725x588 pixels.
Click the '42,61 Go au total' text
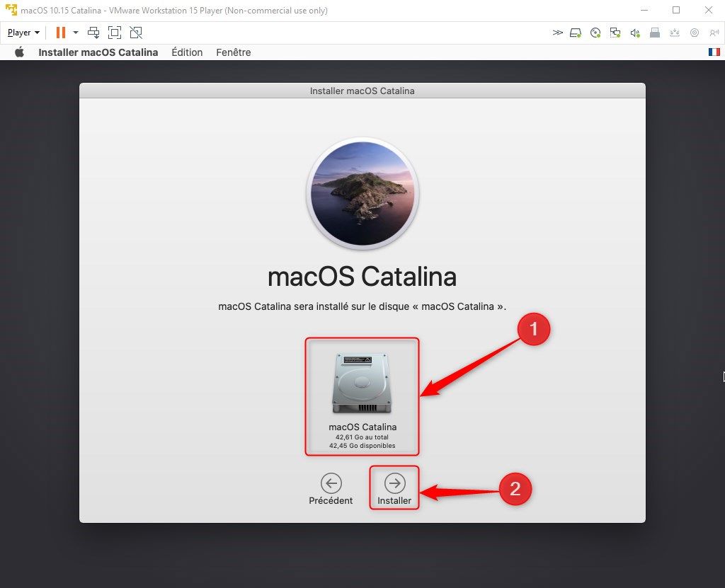(362, 437)
